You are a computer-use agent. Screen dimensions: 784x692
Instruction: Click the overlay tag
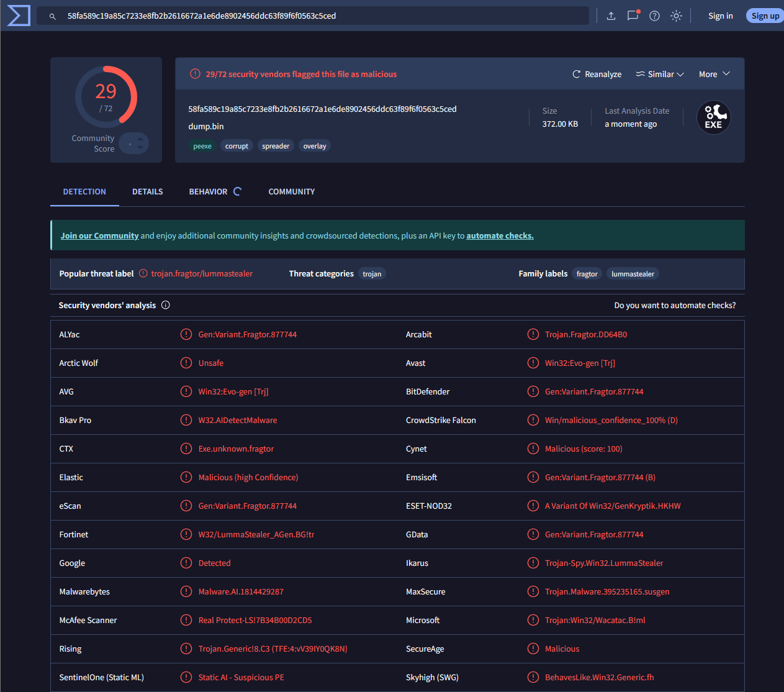[x=315, y=146]
